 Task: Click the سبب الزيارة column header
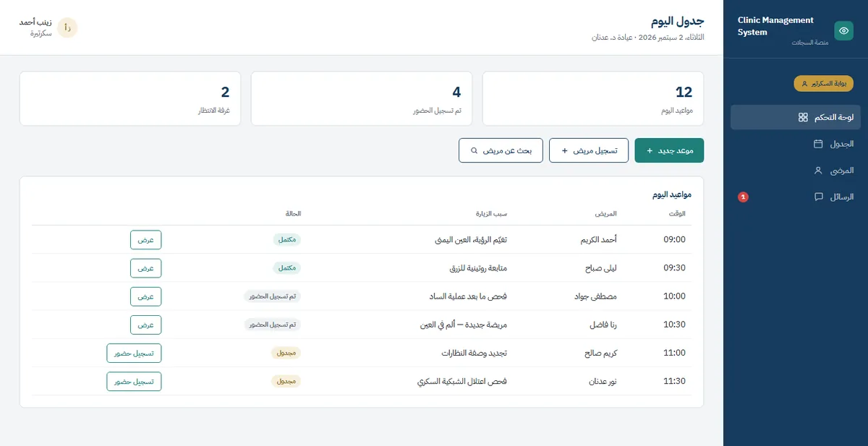490,213
